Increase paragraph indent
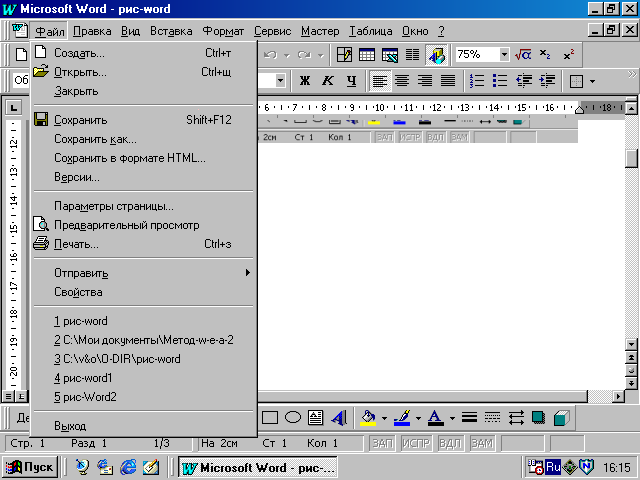Screen dimensions: 640x480 (x=547, y=81)
